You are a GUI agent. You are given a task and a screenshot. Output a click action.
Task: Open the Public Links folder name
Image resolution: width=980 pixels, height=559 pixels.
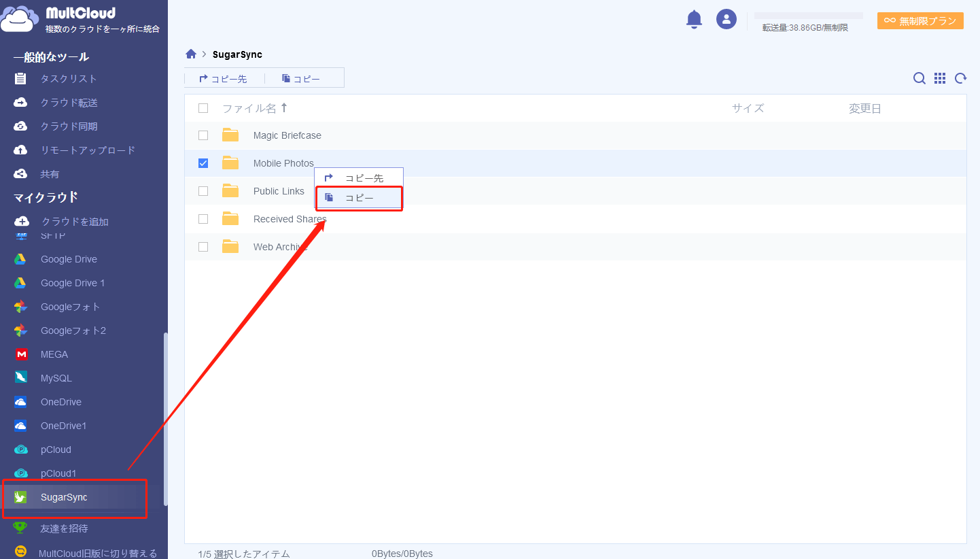279,191
